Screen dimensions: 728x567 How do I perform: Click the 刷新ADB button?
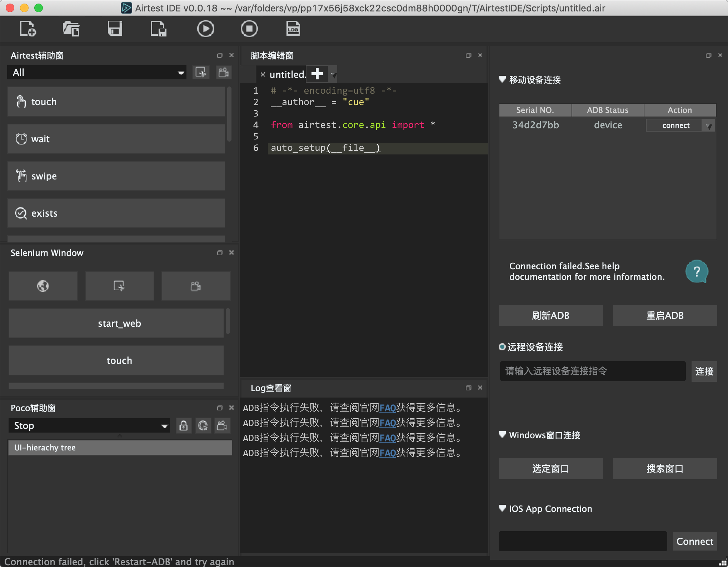550,316
